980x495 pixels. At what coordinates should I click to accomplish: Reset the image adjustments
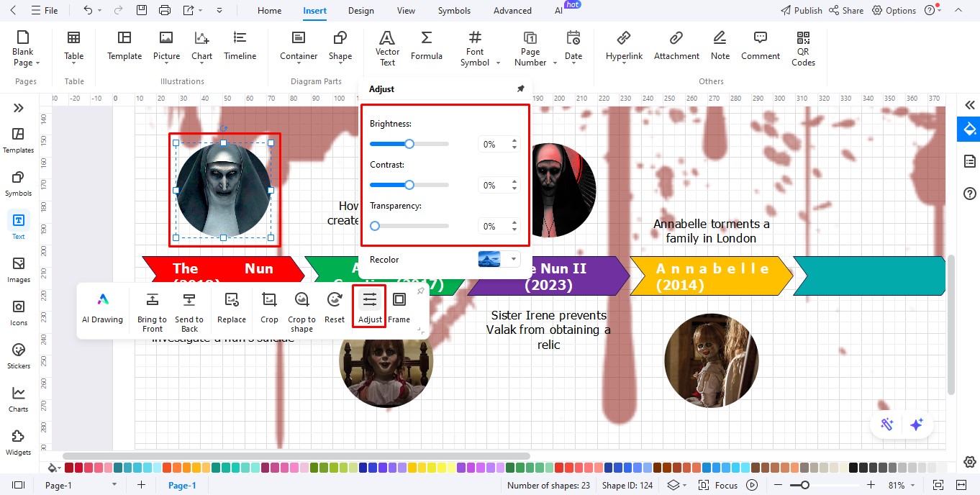click(335, 309)
